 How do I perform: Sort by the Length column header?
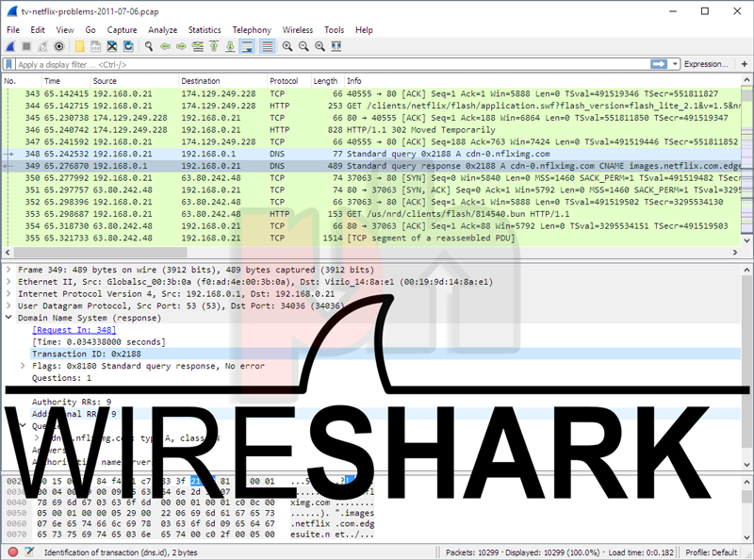[327, 81]
